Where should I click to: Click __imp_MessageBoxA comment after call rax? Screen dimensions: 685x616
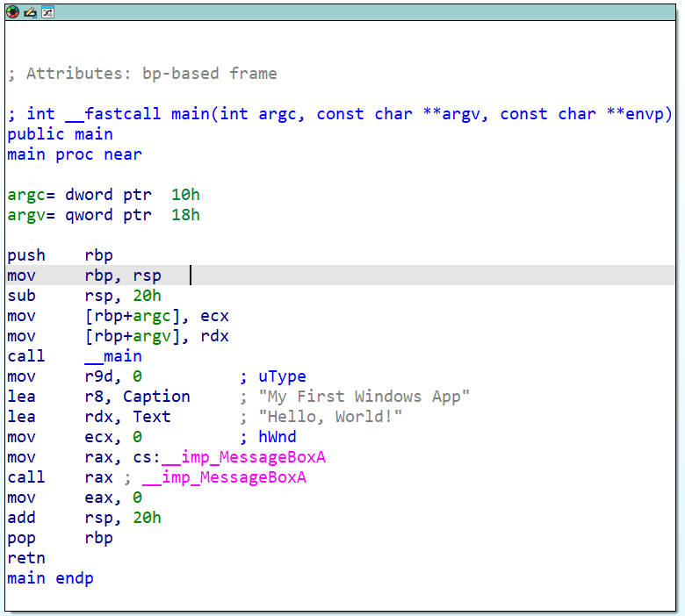223,477
